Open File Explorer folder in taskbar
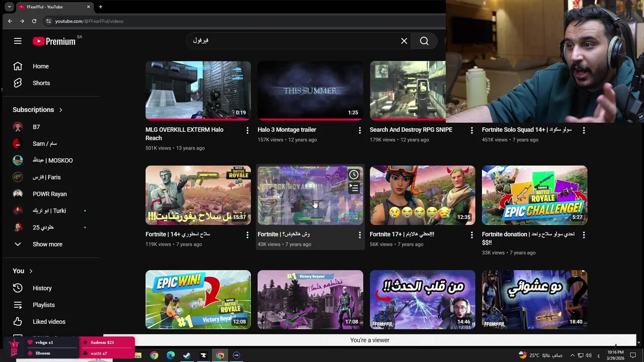The width and height of the screenshot is (644, 362). coord(138,355)
